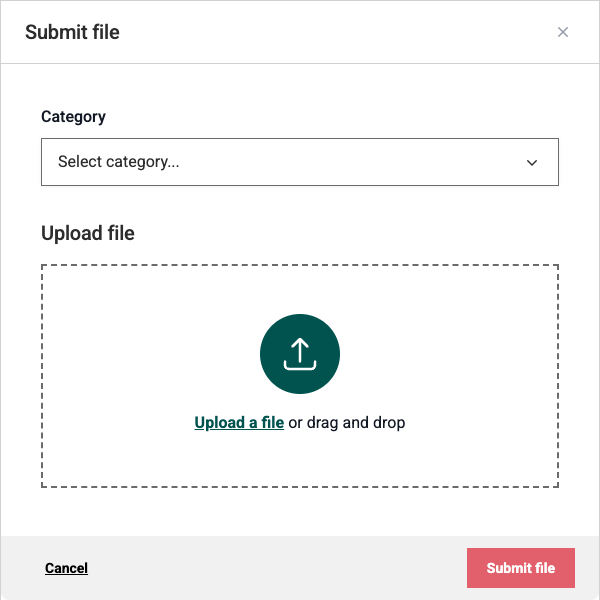
Task: Click the "Upload file" section heading
Action: coord(88,233)
